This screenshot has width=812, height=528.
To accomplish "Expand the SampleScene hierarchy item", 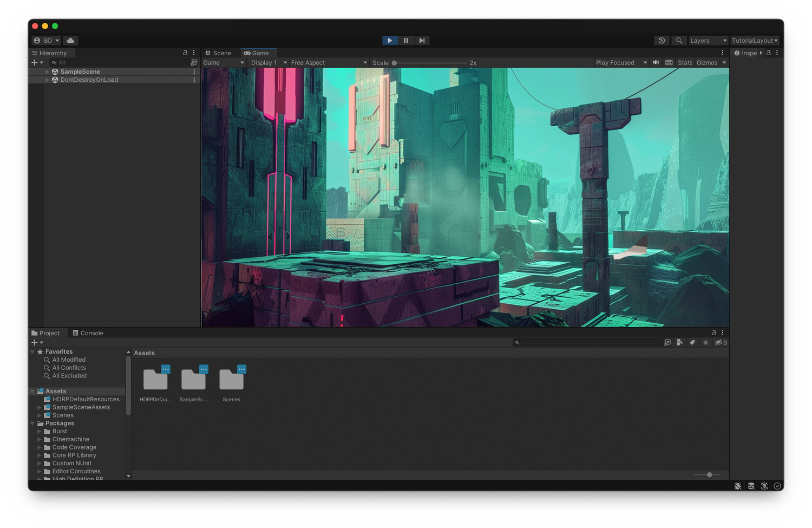I will click(x=47, y=71).
